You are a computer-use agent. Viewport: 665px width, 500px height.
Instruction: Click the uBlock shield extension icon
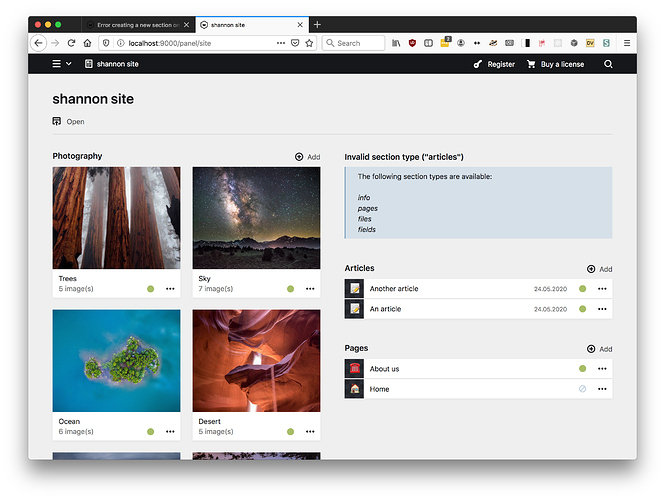point(412,43)
